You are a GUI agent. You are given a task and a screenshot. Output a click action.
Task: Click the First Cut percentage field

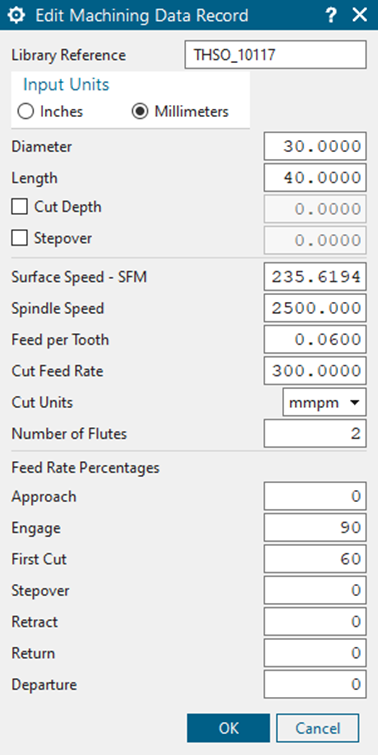click(x=315, y=559)
